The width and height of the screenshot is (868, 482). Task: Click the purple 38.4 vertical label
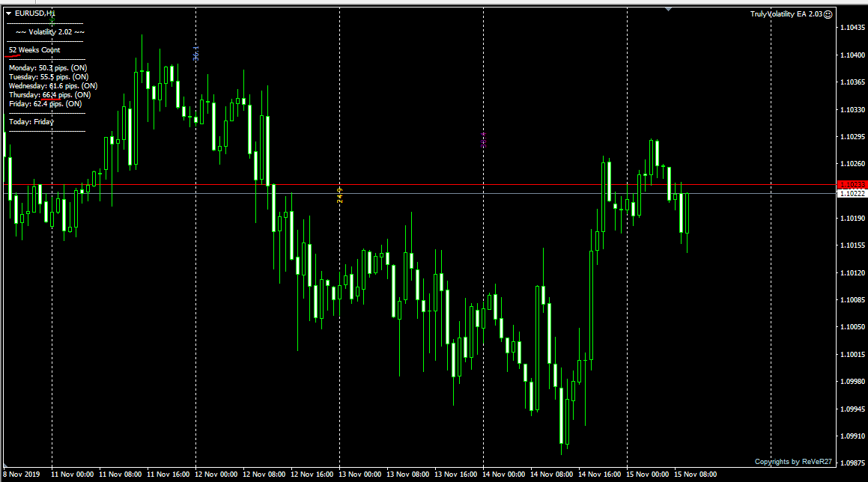click(x=484, y=140)
